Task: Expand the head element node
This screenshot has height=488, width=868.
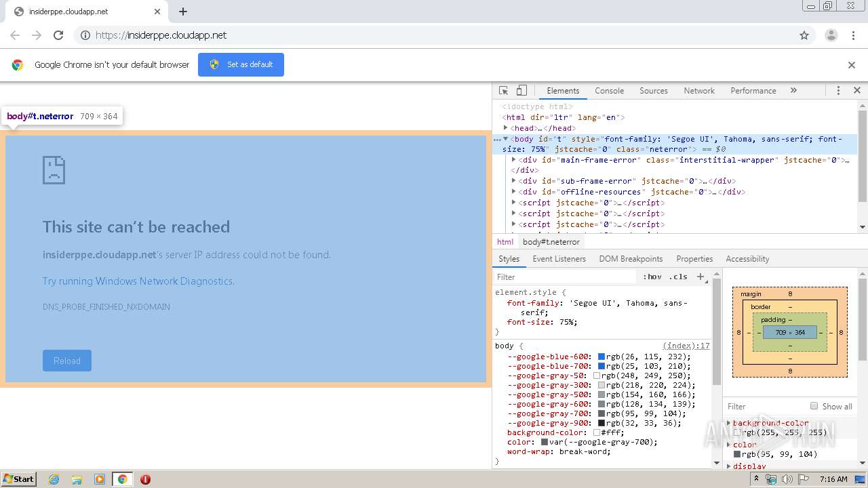Action: click(x=505, y=128)
